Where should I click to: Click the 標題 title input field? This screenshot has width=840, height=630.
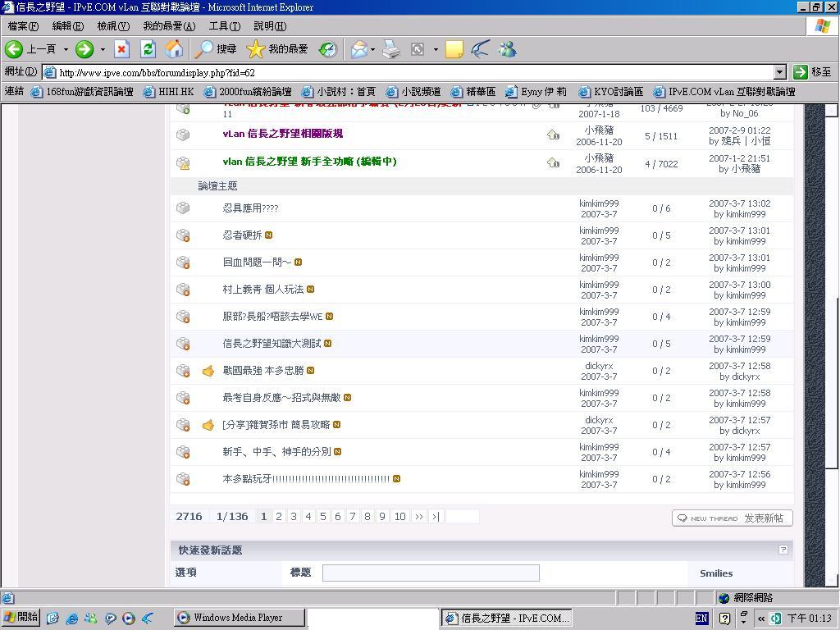[x=431, y=573]
